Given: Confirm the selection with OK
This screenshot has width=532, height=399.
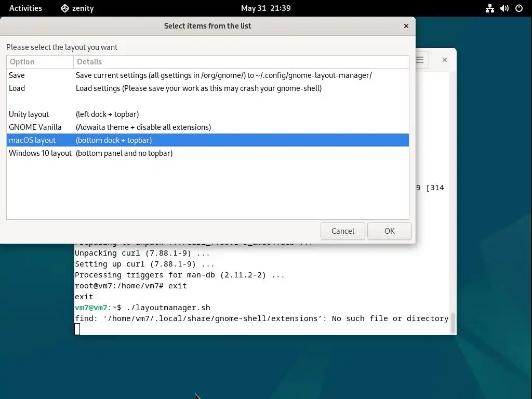Looking at the screenshot, I should pyautogui.click(x=390, y=231).
